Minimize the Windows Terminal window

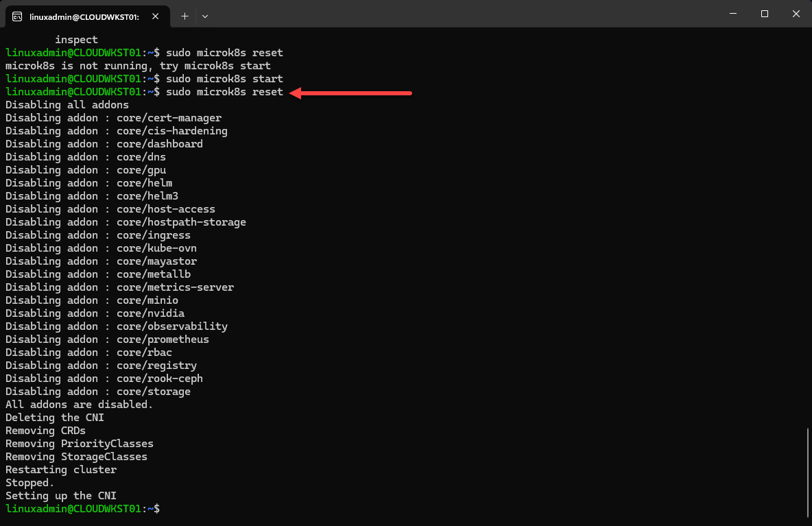click(x=732, y=14)
